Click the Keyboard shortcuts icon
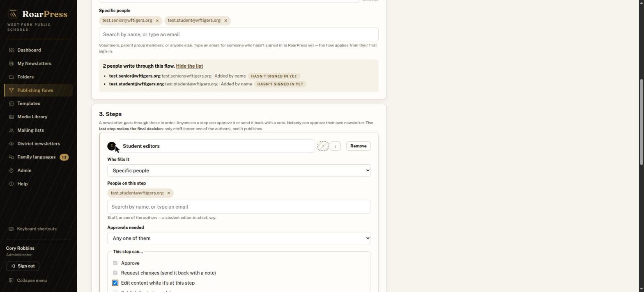The height and width of the screenshot is (292, 644). (11, 229)
